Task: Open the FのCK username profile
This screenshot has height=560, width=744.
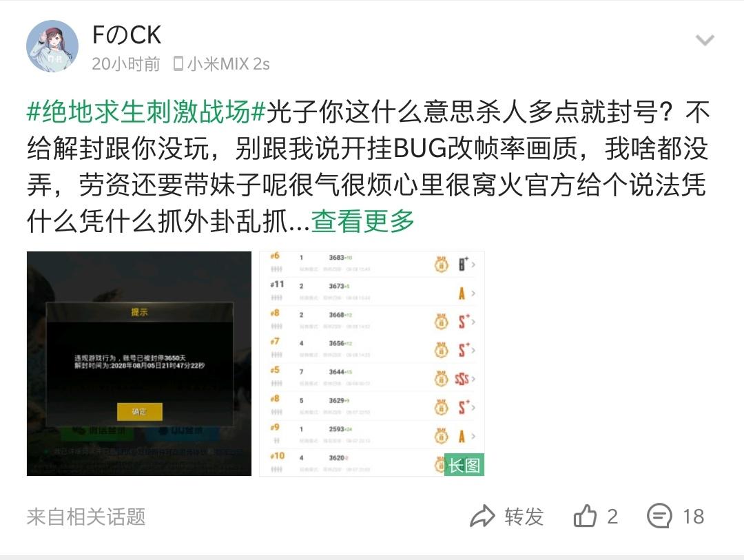Action: point(127,35)
